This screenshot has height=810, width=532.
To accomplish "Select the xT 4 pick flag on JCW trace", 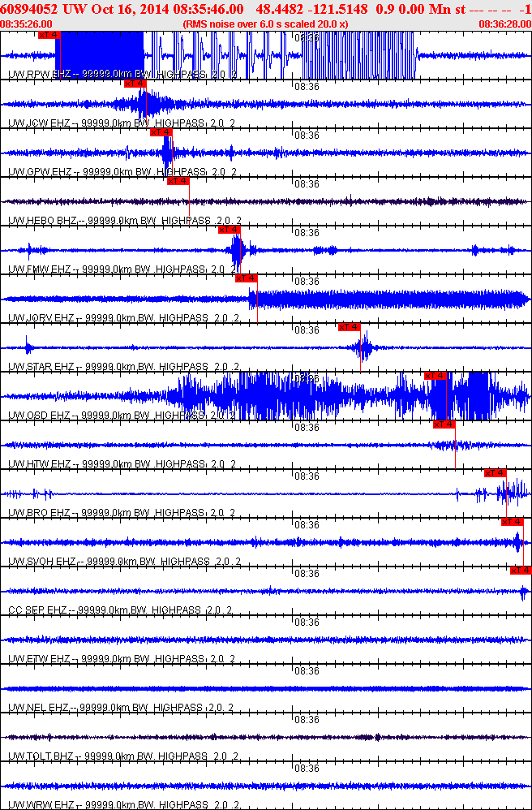I will point(135,84).
